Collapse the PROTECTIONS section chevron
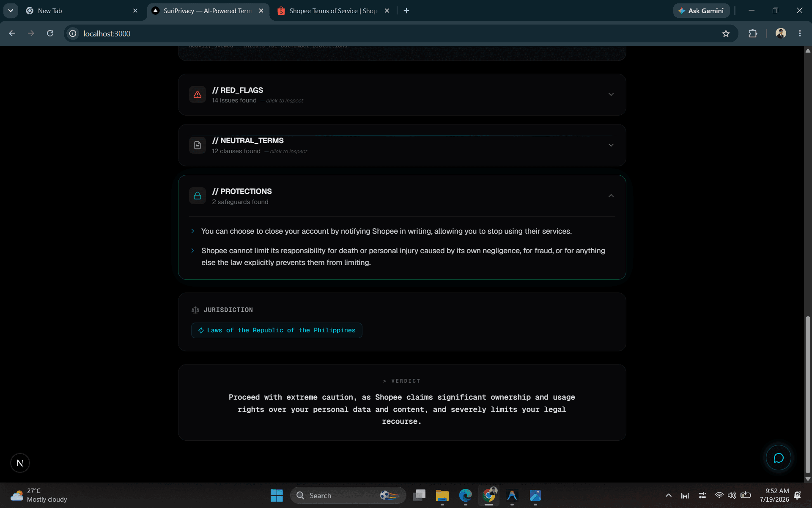Viewport: 812px width, 508px height. click(611, 196)
